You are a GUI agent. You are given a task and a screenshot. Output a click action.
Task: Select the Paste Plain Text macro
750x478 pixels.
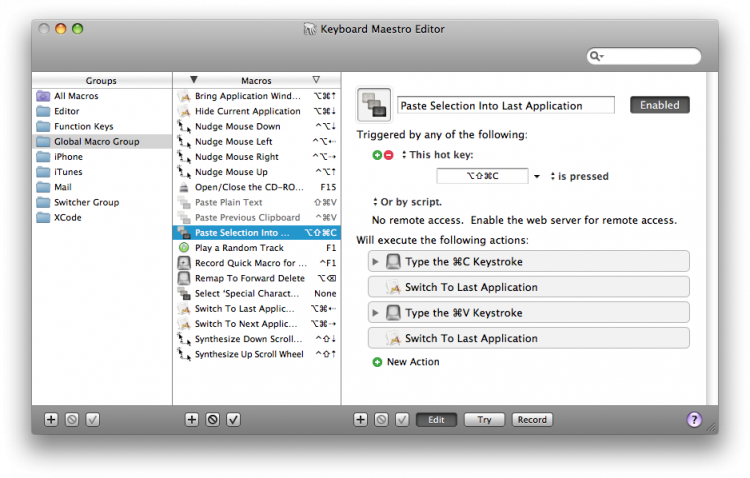click(257, 202)
